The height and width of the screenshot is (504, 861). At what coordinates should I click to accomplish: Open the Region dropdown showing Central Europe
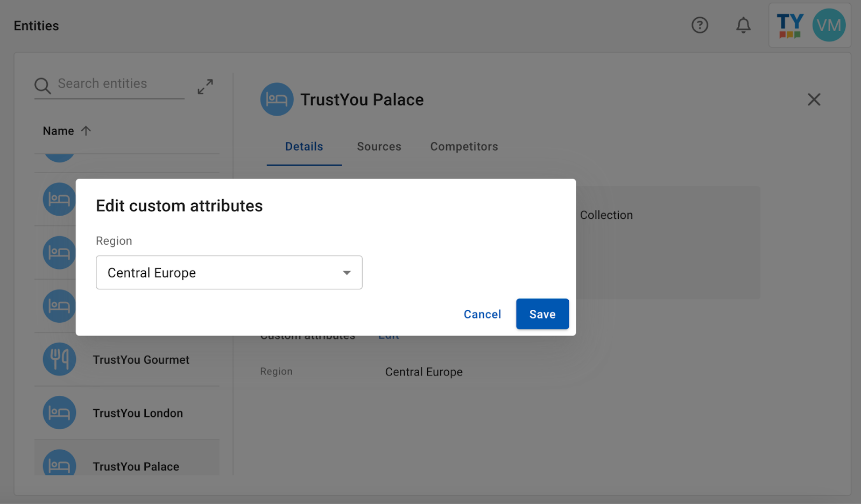[x=229, y=273]
